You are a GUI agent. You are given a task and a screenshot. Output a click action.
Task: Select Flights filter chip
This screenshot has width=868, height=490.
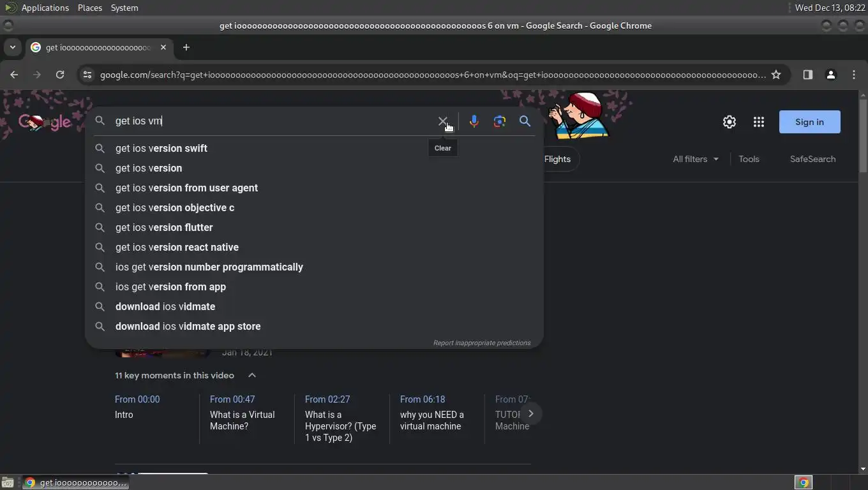point(558,159)
